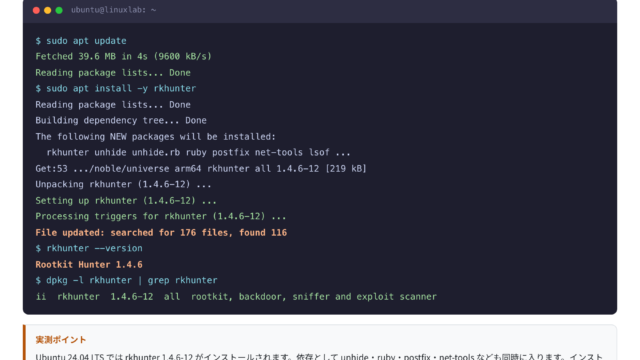This screenshot has width=640, height=360.
Task: Click 'File updated: searched for 176 files' line
Action: tap(161, 233)
